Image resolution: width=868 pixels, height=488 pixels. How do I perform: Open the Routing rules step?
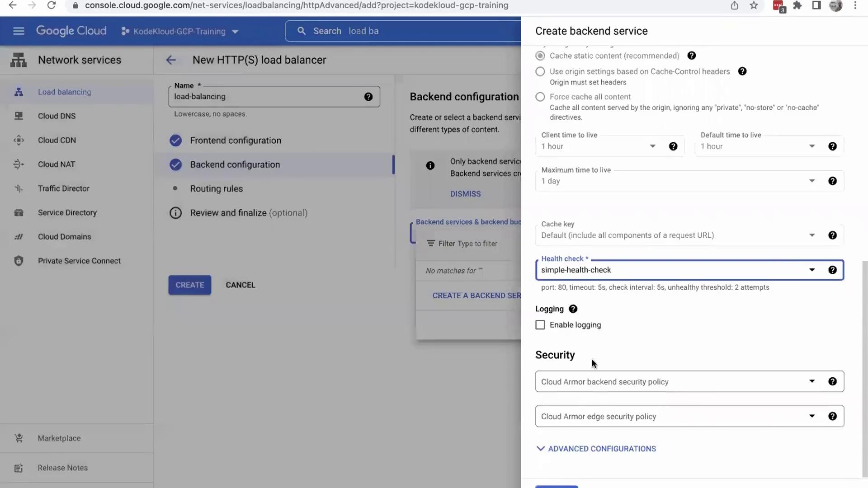coord(216,189)
